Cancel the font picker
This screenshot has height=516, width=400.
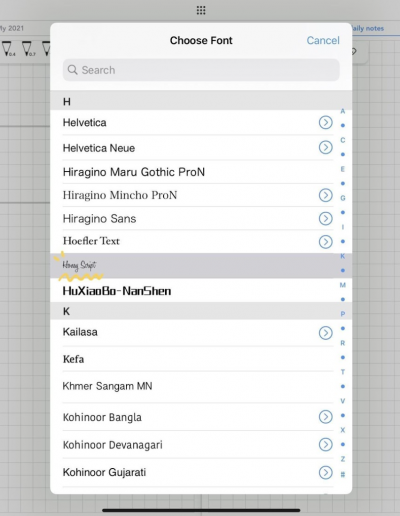click(323, 40)
